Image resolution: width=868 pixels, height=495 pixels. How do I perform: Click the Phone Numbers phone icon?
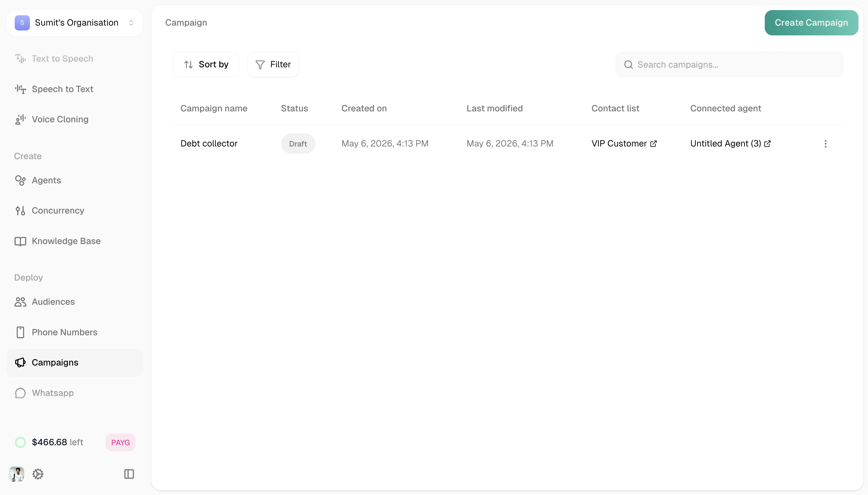pos(20,332)
